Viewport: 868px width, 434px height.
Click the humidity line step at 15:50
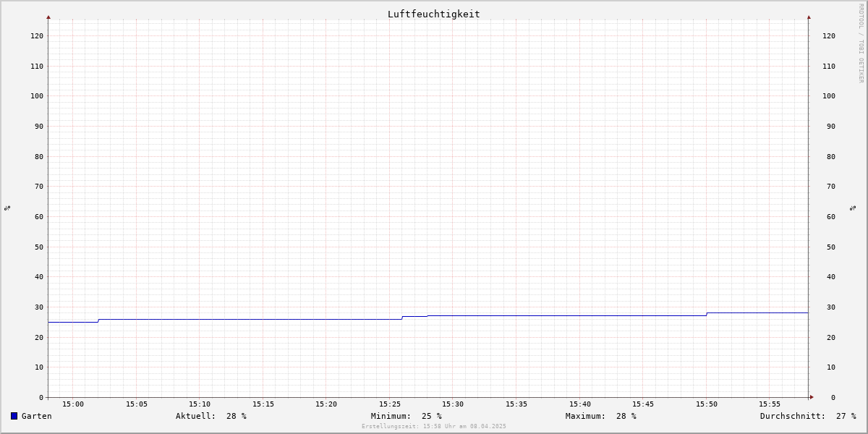707,314
